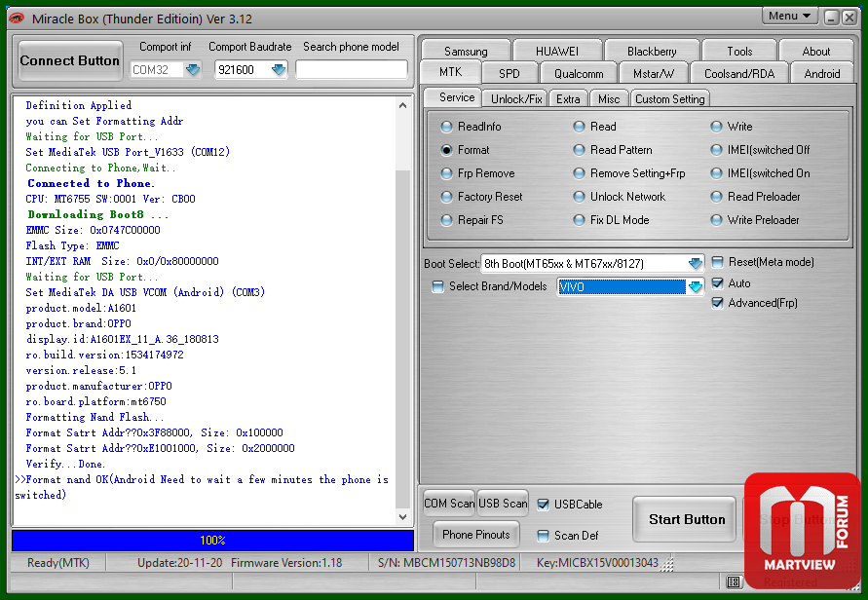The width and height of the screenshot is (868, 600).
Task: Select the Write radio option
Action: coord(732,127)
